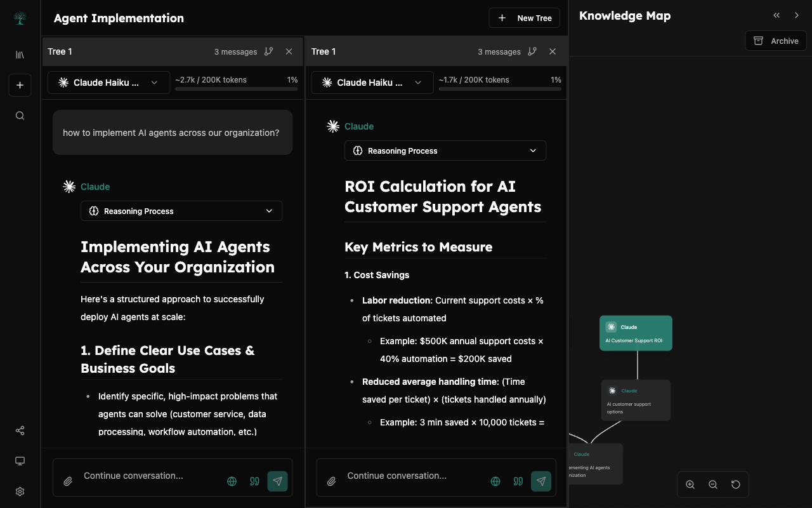
Task: Toggle quote icon in right conversation input
Action: 518,481
